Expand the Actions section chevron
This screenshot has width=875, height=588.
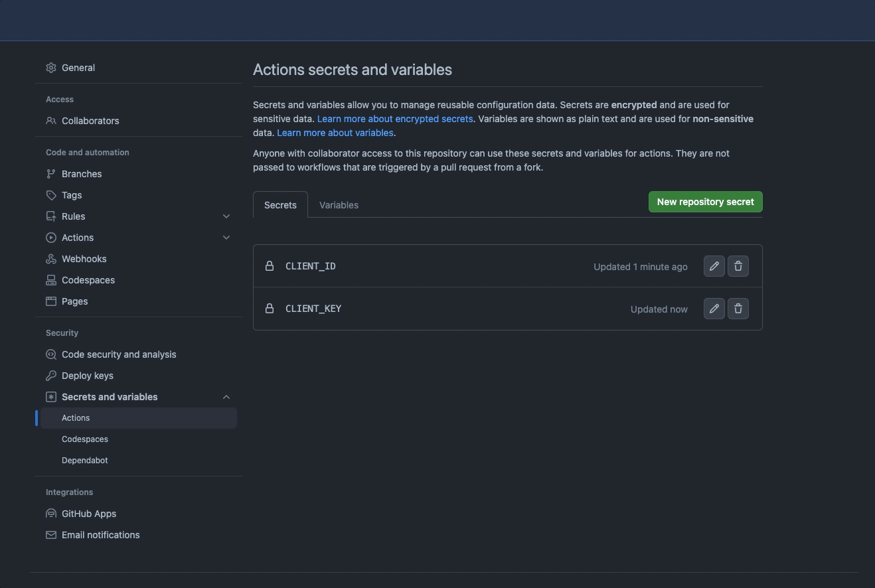tap(226, 238)
